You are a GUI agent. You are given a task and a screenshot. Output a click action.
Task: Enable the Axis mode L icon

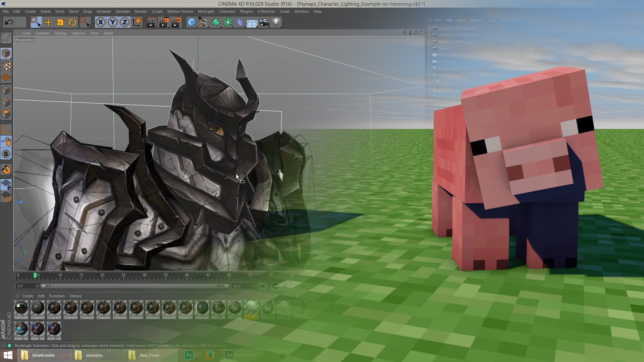click(6, 130)
